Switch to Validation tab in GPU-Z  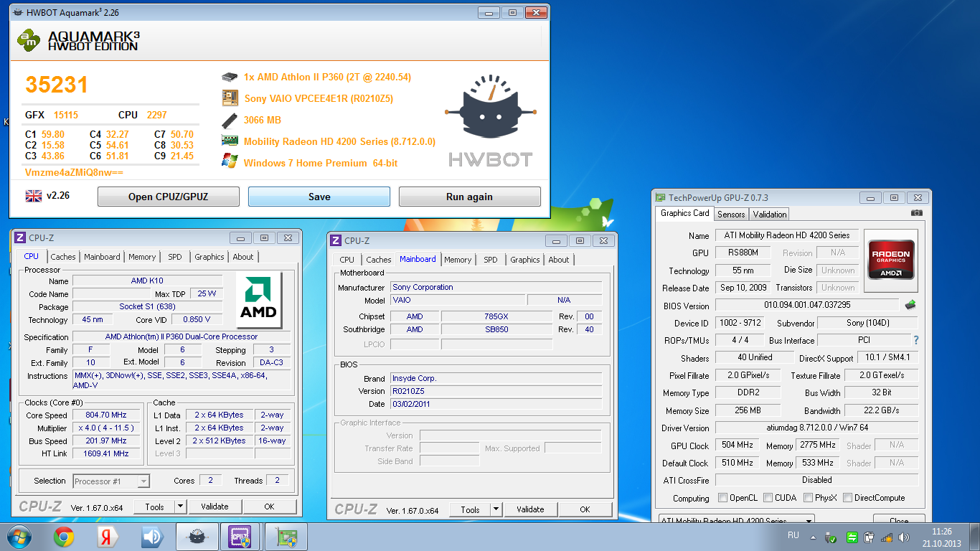click(x=770, y=214)
